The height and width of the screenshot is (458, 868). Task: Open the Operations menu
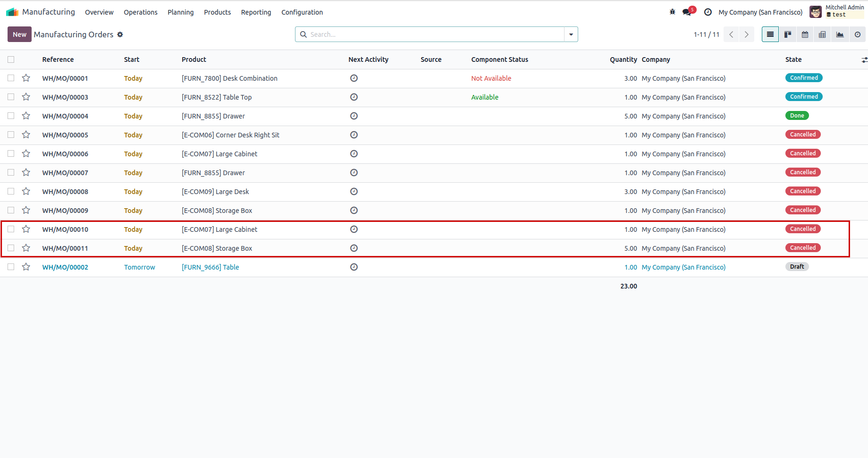pos(140,12)
